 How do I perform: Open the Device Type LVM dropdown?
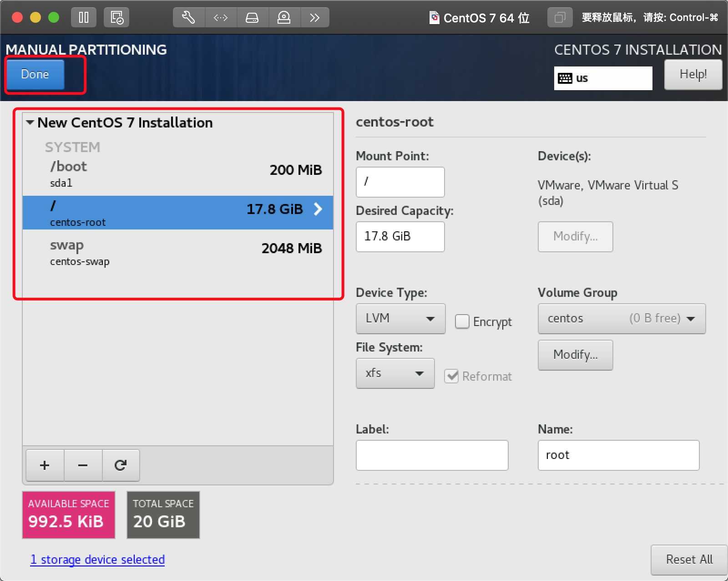[x=400, y=319]
